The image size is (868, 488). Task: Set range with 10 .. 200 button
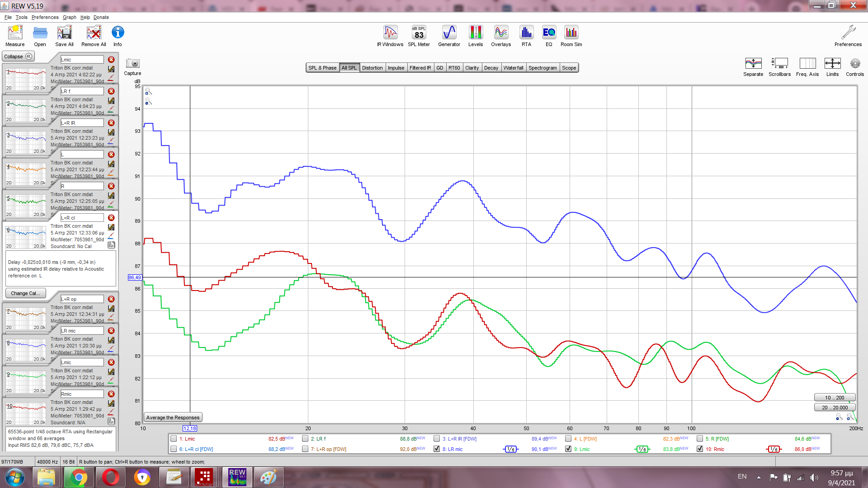coord(835,398)
